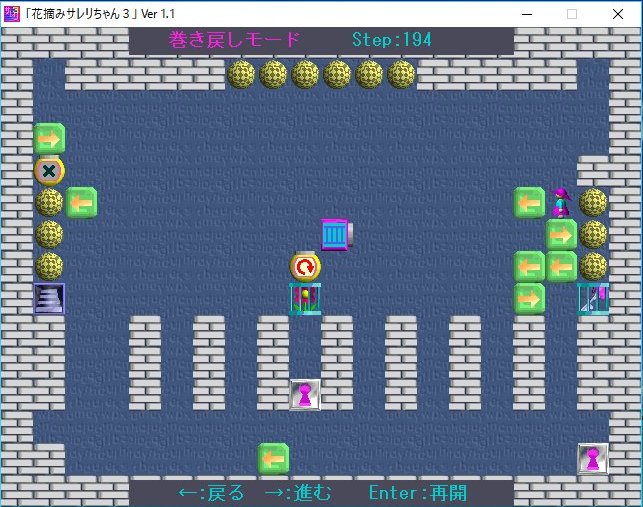Click the green left-arrow tile on the floor
This screenshot has height=507, width=643.
pyautogui.click(x=273, y=459)
